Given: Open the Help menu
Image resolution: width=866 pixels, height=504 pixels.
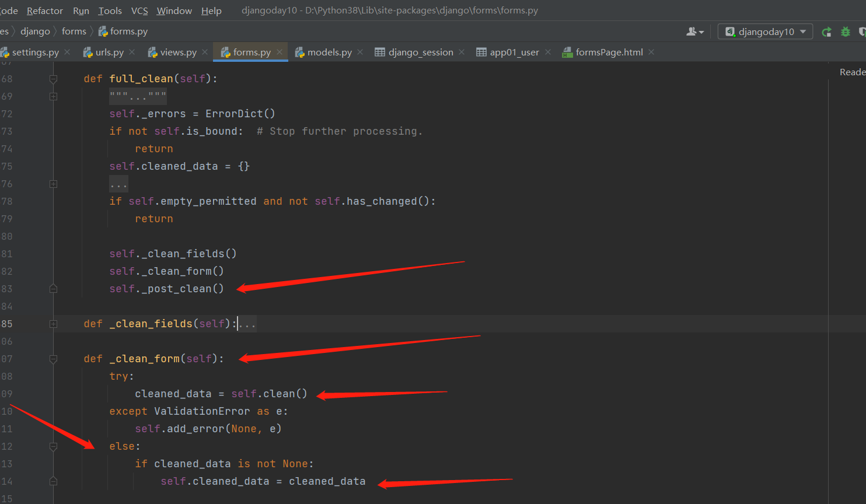Looking at the screenshot, I should (x=211, y=10).
